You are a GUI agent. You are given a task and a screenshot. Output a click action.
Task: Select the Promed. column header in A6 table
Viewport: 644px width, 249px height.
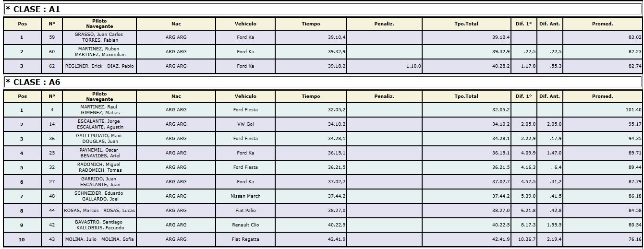click(x=602, y=96)
